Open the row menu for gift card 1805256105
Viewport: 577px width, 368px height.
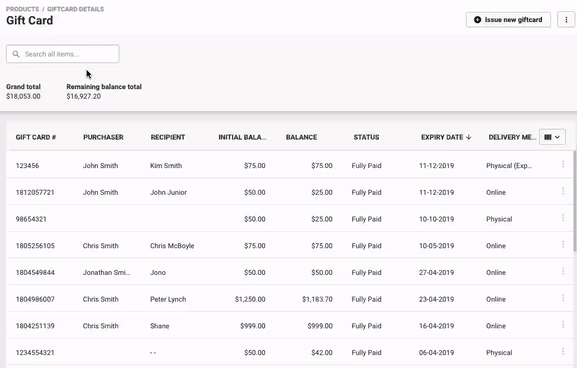[x=563, y=244]
